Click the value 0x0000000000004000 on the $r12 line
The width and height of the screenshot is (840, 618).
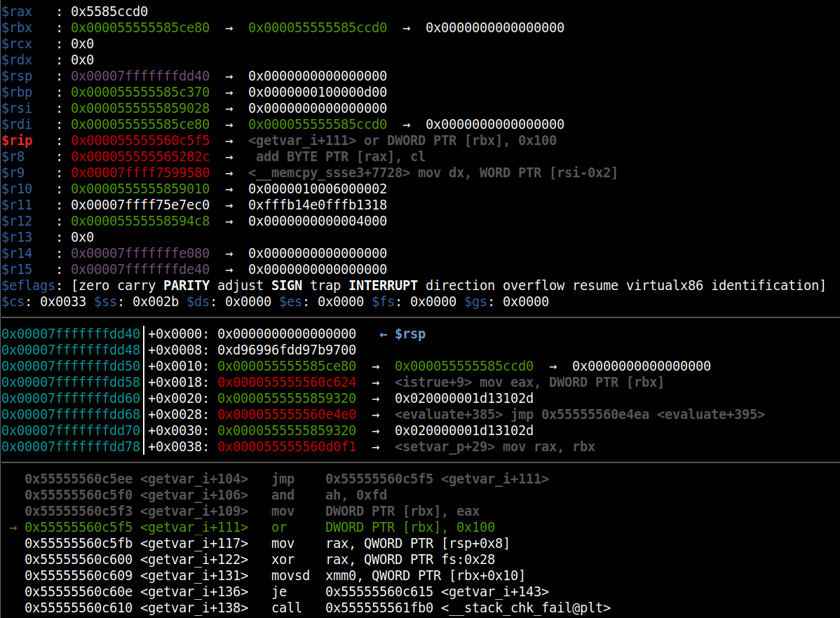pos(318,221)
